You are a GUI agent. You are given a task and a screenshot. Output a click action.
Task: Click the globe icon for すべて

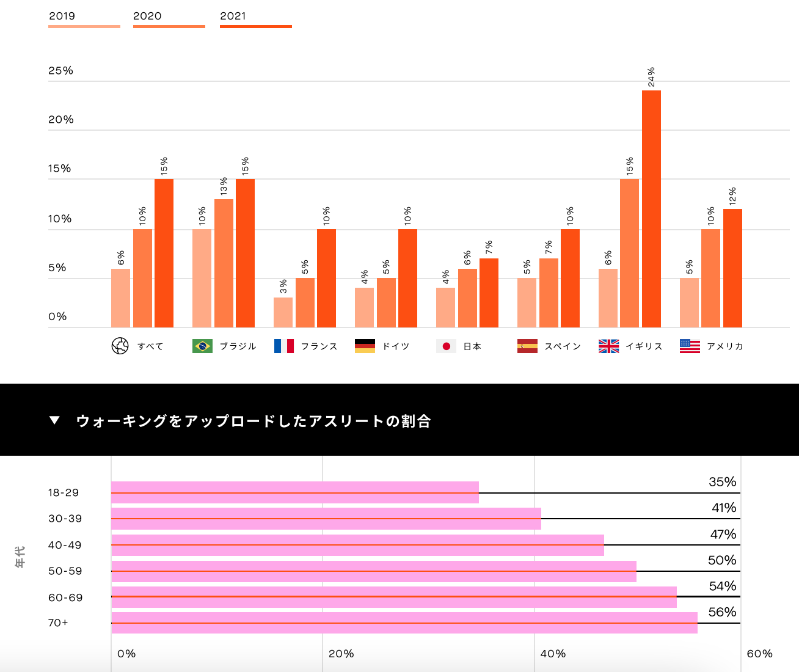coord(120,346)
